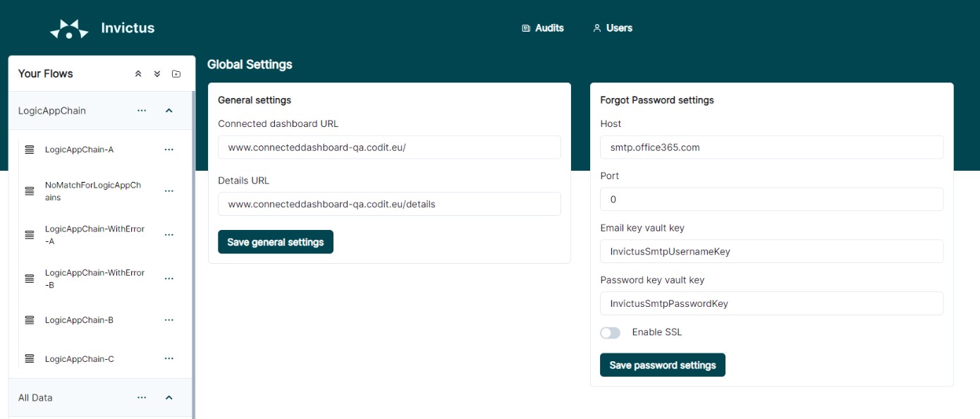Collapse the All Data section chevron
This screenshot has width=980, height=419.
(x=168, y=397)
